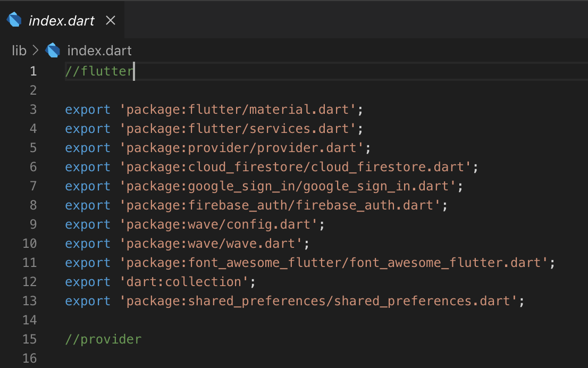Screen dimensions: 588x368
Task: Open the lib breadcrumb item
Action: 18,51
